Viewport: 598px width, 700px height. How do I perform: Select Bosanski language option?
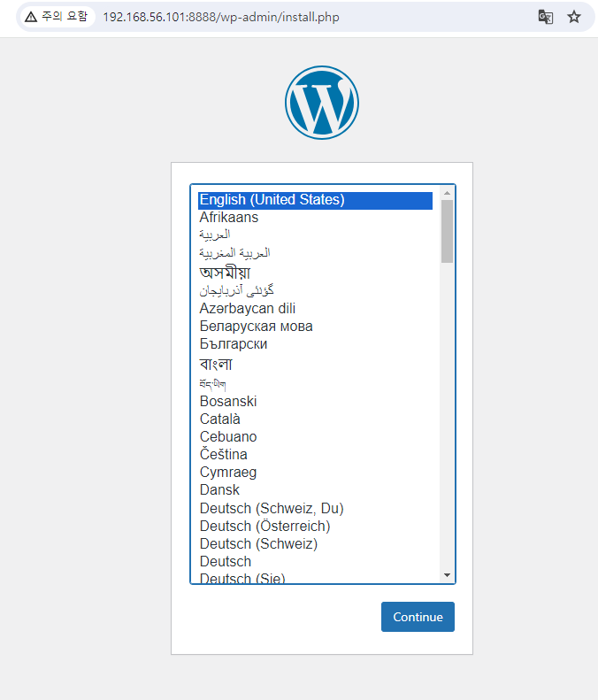coord(315,402)
